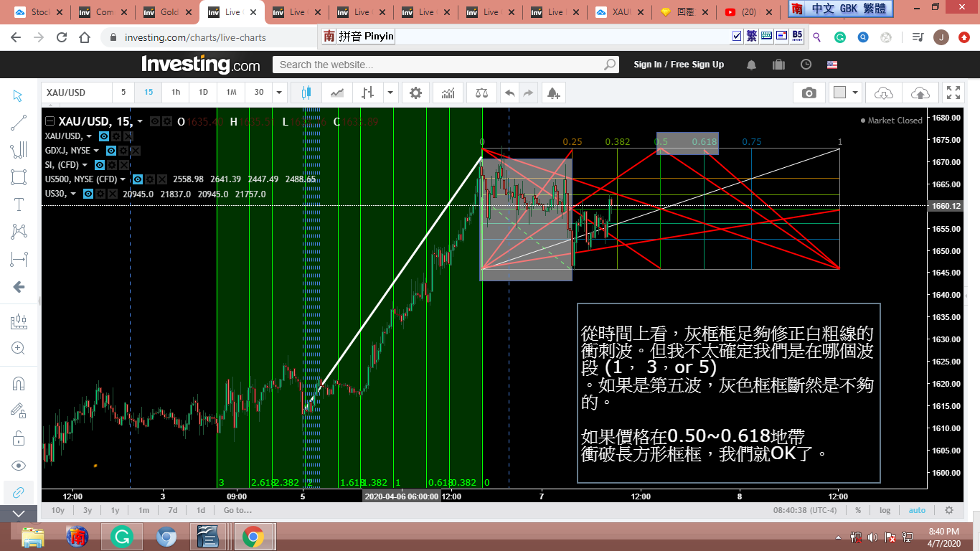Toggle log scale at bottom right
The height and width of the screenshot is (551, 980).
click(885, 510)
